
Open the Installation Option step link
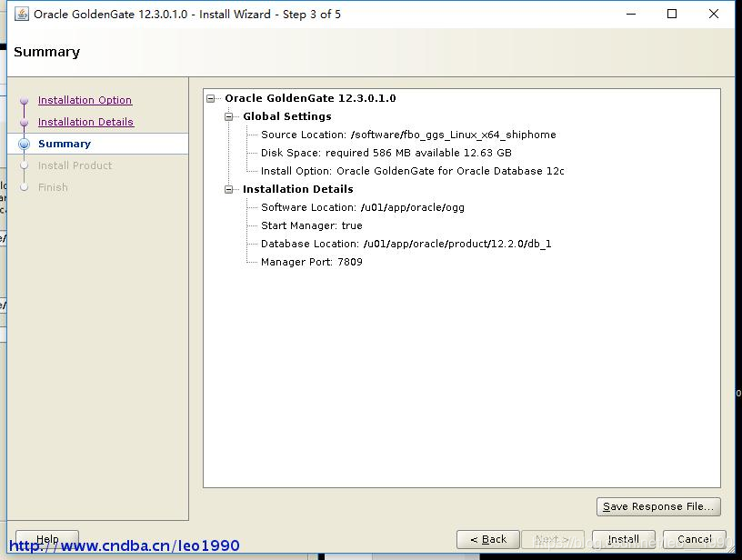point(85,100)
